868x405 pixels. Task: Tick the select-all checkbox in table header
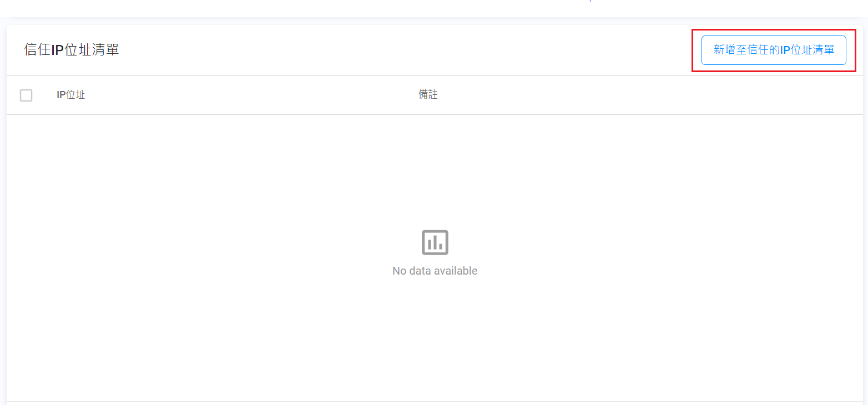coord(26,95)
